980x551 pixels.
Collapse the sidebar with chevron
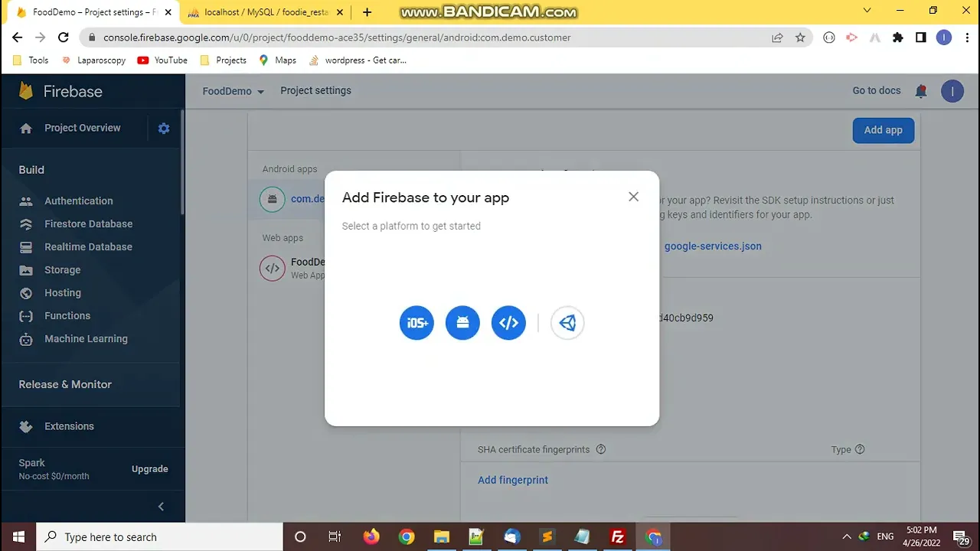[161, 507]
